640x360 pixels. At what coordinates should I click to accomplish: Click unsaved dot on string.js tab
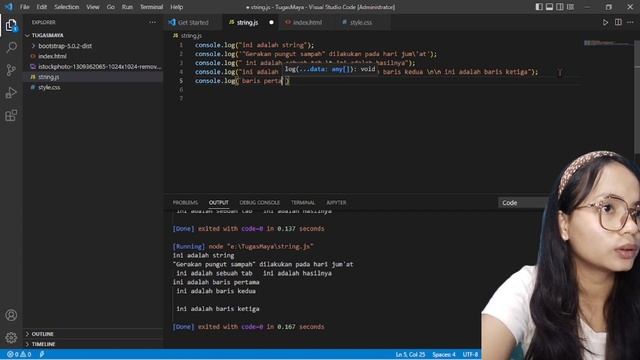coord(271,22)
